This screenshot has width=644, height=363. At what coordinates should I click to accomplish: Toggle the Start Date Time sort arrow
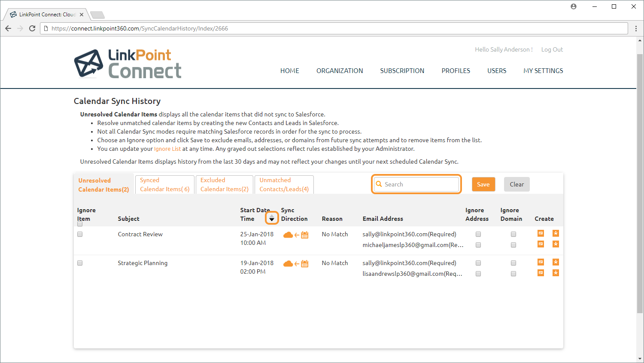pos(272,218)
